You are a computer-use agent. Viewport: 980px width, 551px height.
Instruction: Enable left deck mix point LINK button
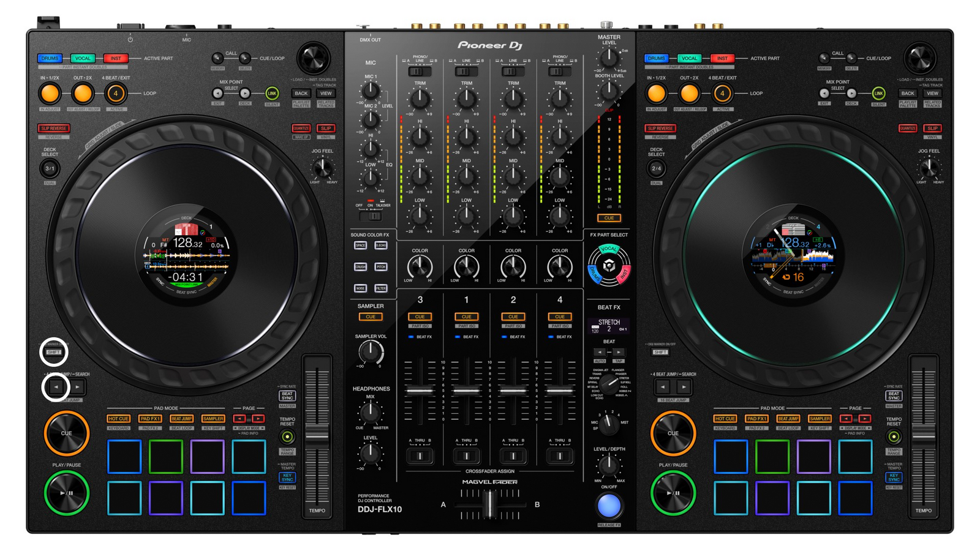(x=272, y=94)
